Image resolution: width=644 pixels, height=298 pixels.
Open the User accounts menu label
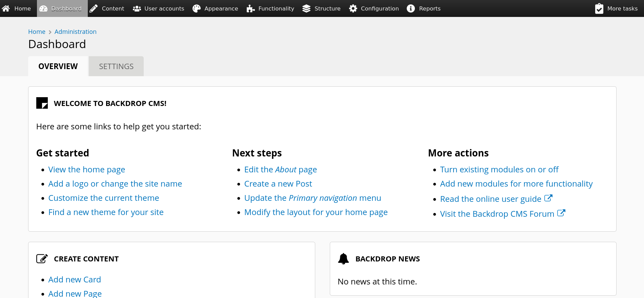tap(164, 8)
